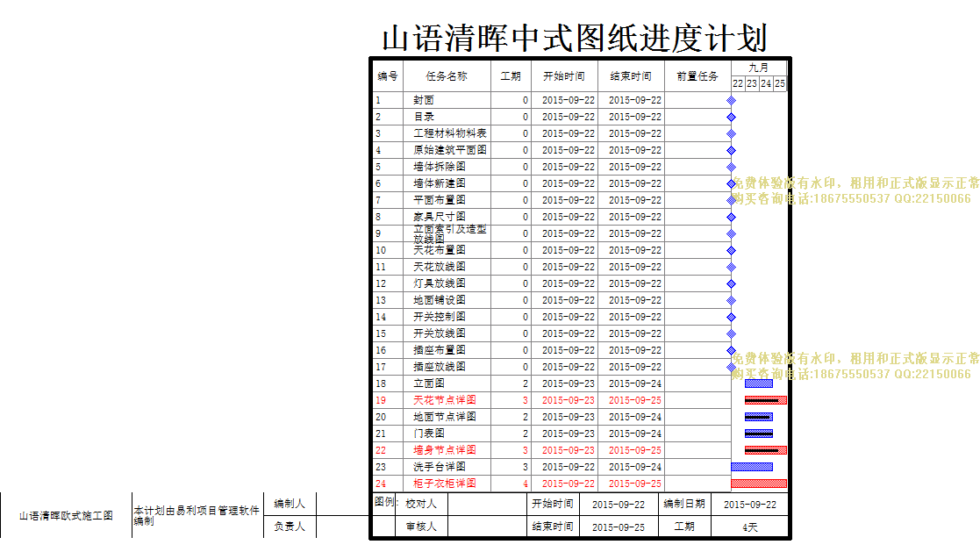Select the 开始时间 column header in the table
Screen dimensions: 980x559
click(564, 76)
